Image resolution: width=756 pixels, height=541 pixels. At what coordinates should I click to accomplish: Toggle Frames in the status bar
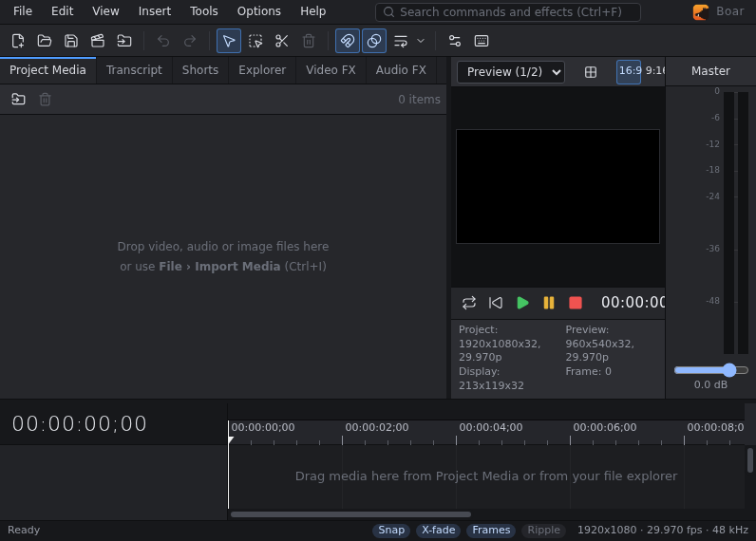491,531
